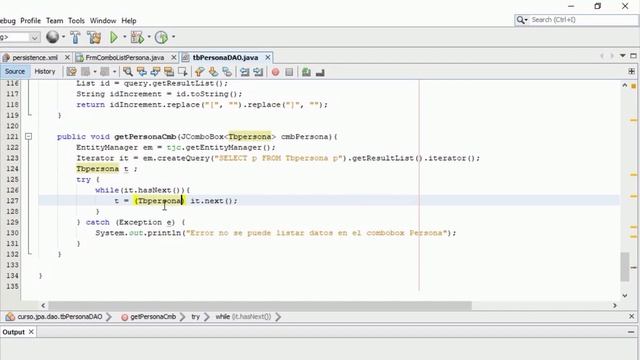This screenshot has width=640, height=360.
Task: Maximize the editor window using tab-bar icon
Action: [x=633, y=56]
